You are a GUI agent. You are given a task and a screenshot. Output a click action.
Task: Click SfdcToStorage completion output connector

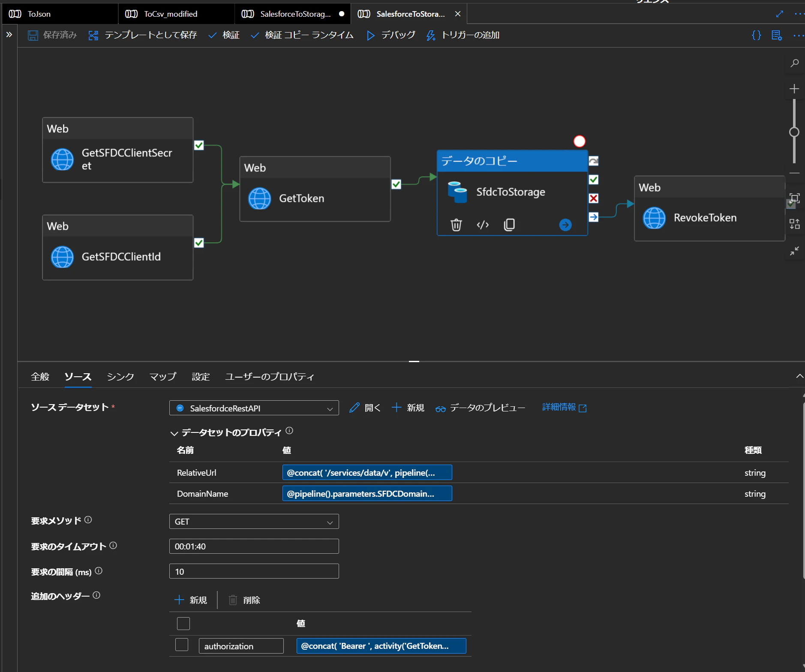click(594, 217)
